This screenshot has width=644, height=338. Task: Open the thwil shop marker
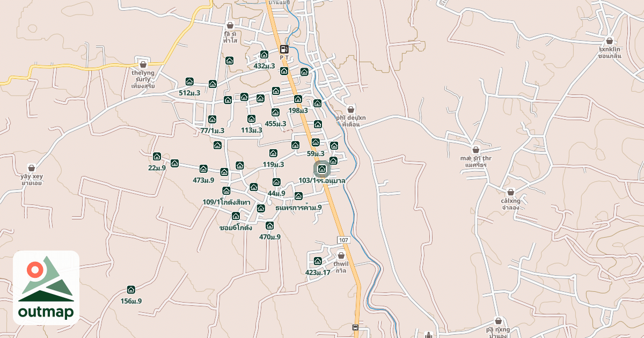tap(341, 256)
